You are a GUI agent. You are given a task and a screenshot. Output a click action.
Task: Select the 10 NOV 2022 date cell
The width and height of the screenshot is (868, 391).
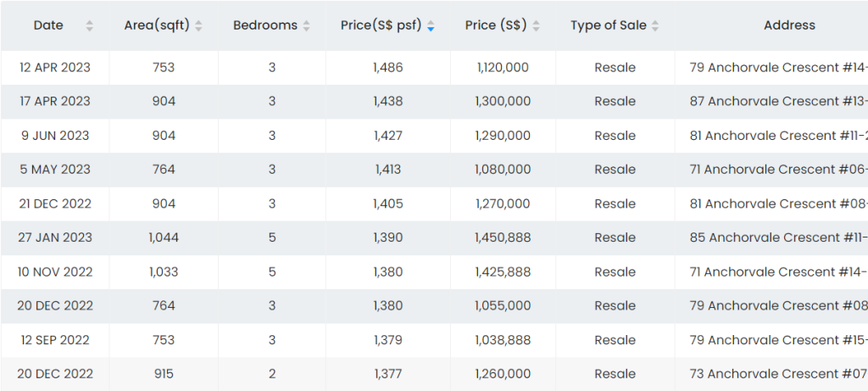pos(55,271)
